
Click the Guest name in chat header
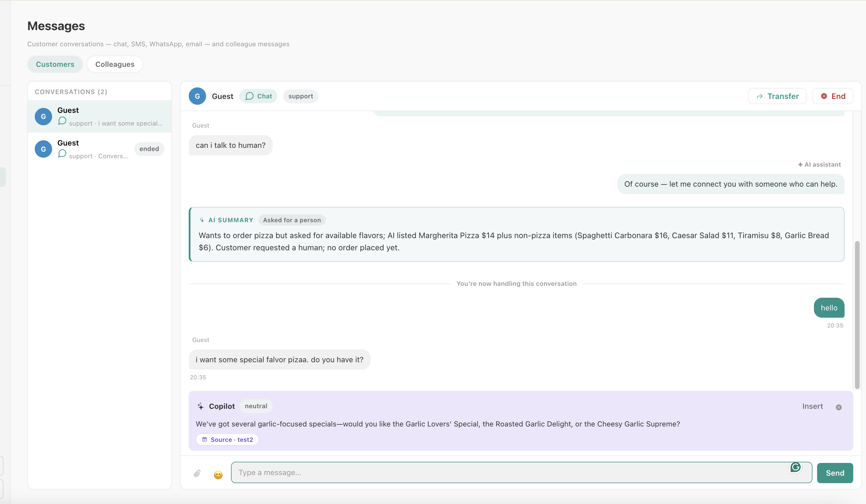tap(223, 97)
